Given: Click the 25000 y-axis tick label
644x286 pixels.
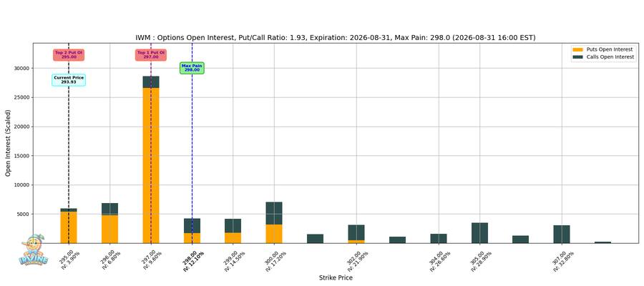Looking at the screenshot, I should click(x=23, y=97).
